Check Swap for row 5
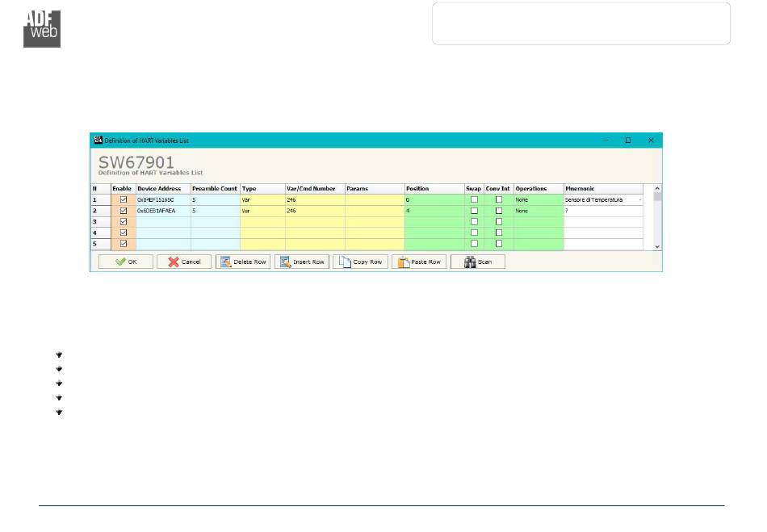This screenshot has height=532, width=767. tap(474, 244)
